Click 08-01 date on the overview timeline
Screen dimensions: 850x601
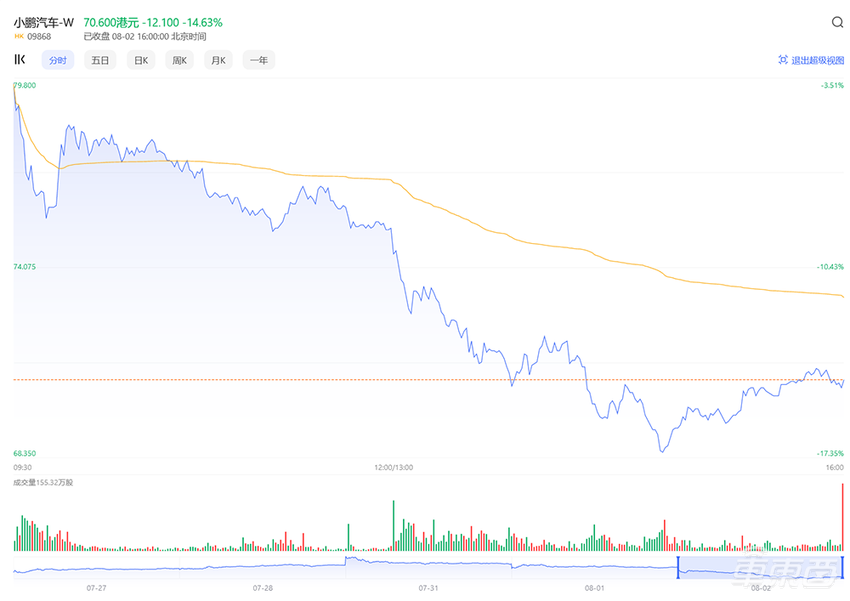click(x=596, y=589)
